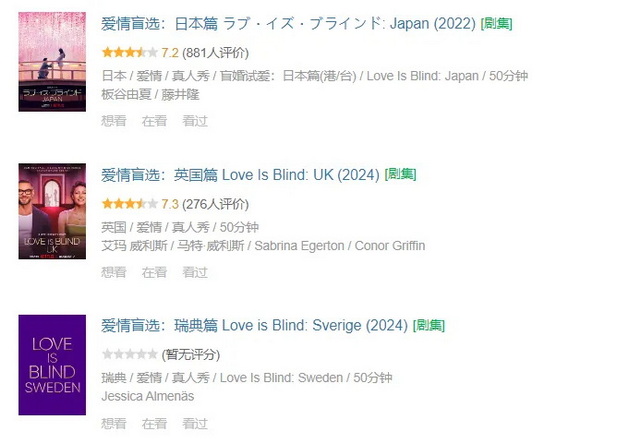Mark the UK series as 想看

coord(114,272)
